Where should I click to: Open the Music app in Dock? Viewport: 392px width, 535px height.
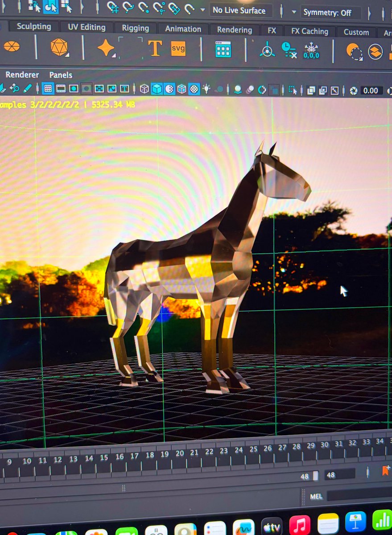(300, 525)
